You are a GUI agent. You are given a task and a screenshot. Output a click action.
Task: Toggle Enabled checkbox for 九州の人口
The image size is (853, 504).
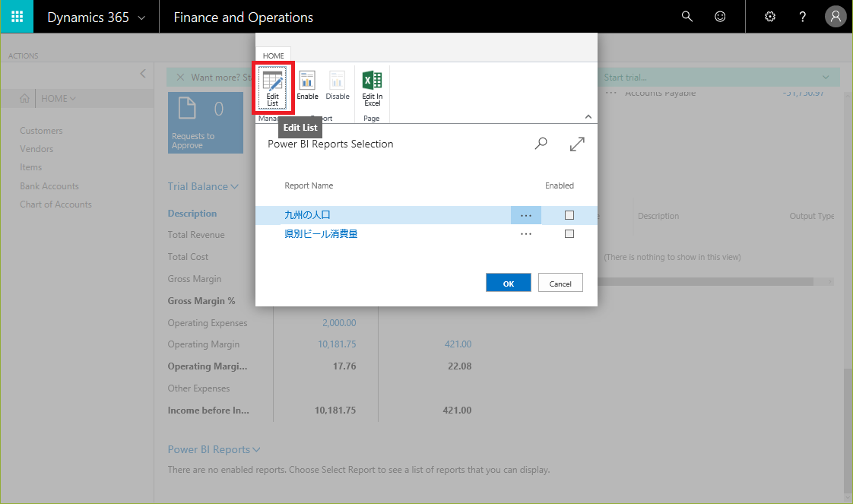click(569, 215)
